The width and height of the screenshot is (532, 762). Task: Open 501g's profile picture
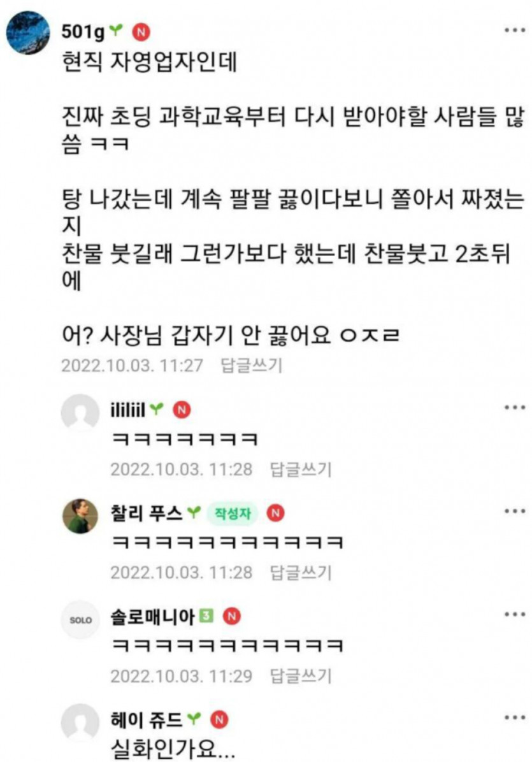[x=27, y=32]
